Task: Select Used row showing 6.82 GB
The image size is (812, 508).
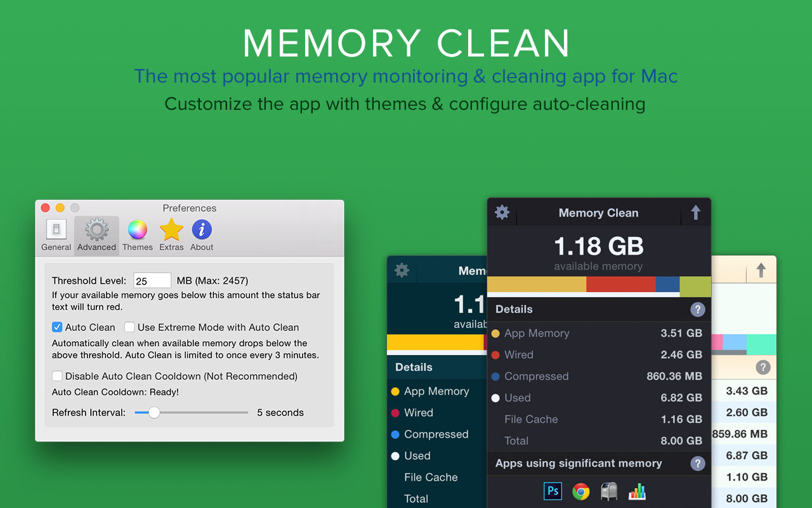Action: 599,398
